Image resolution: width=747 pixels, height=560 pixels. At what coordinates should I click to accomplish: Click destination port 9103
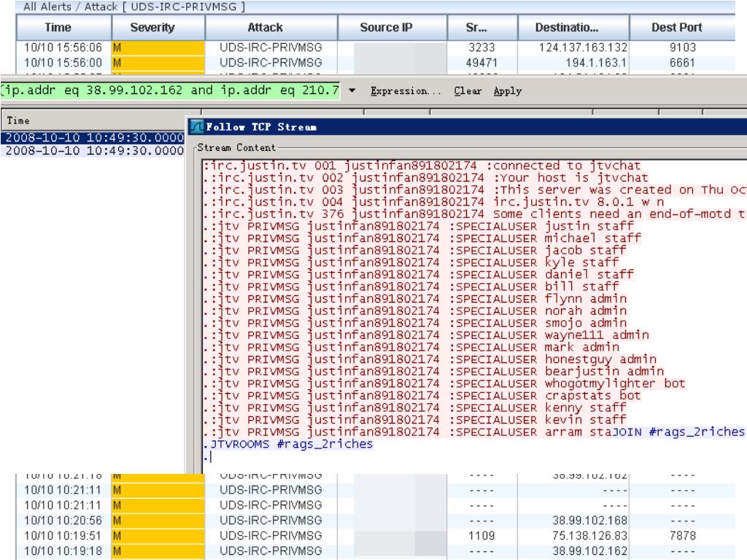[x=683, y=47]
